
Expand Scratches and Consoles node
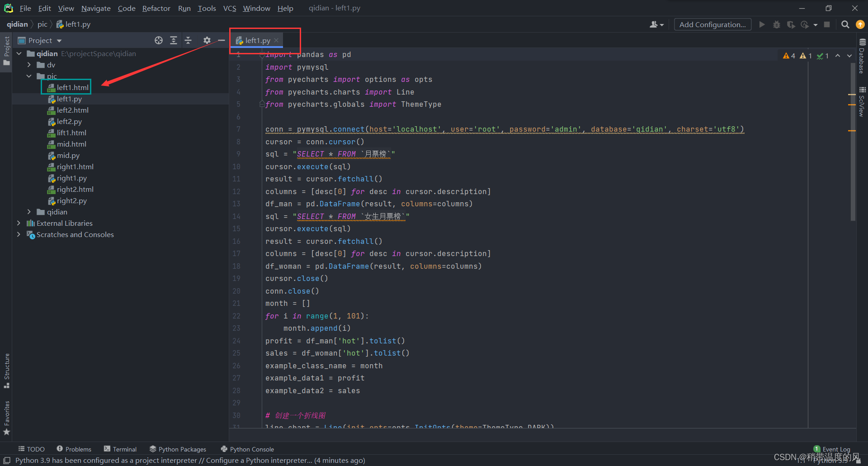[19, 234]
